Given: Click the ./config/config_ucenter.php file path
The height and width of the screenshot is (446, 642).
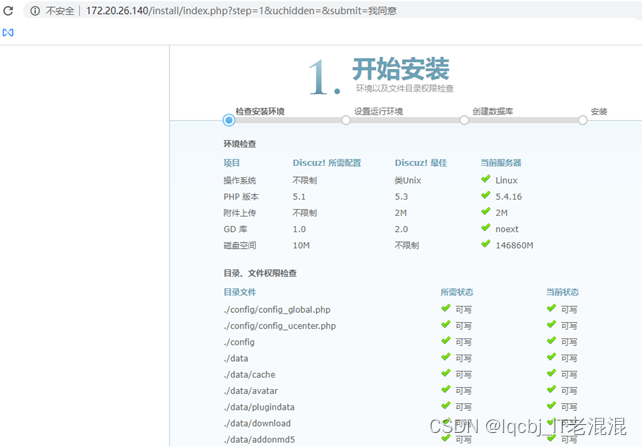Looking at the screenshot, I should (x=280, y=326).
